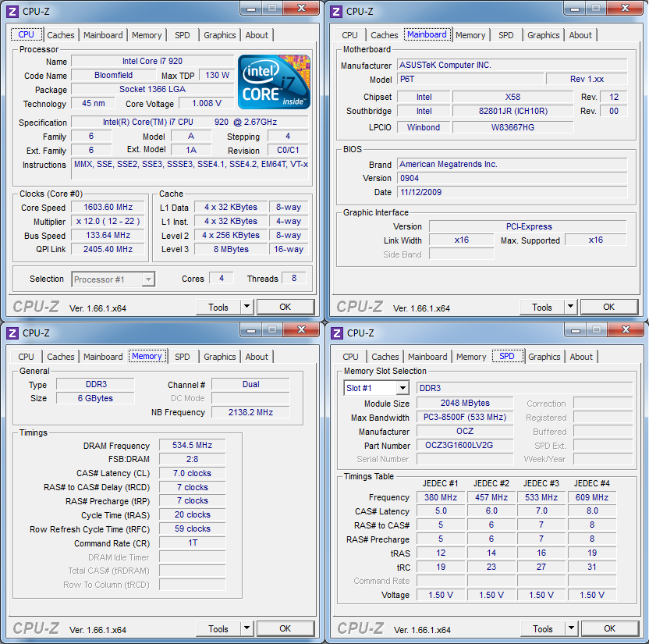Click the Part Number OCZ3G1600LV2G
Screen dimensions: 649x644
(x=465, y=445)
